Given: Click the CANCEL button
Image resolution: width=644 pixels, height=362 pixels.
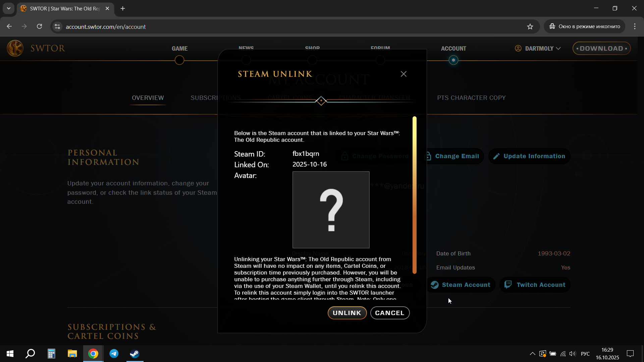Looking at the screenshot, I should point(389,313).
